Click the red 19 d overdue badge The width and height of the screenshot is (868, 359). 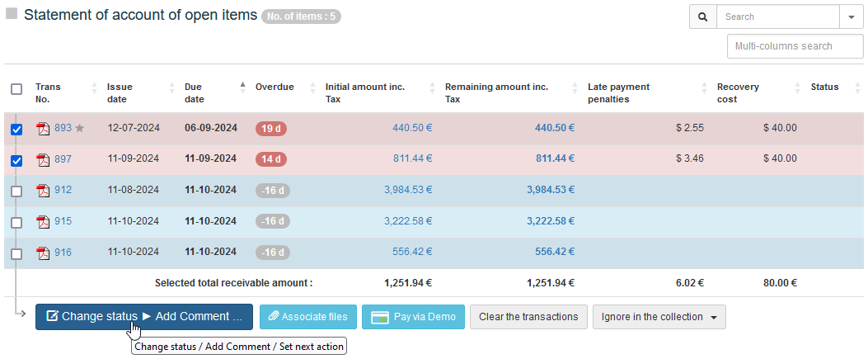270,129
